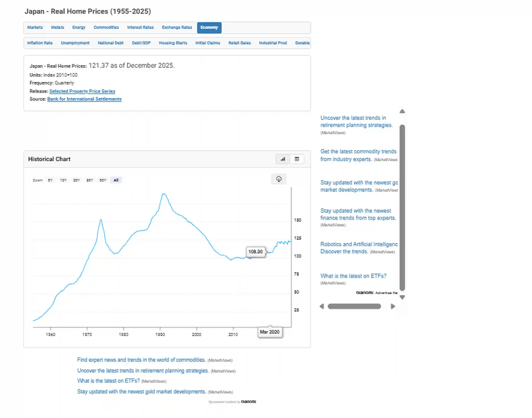Screen dimensions: 532x418
Task: Set chart zoom to 10Y
Action: tap(63, 180)
